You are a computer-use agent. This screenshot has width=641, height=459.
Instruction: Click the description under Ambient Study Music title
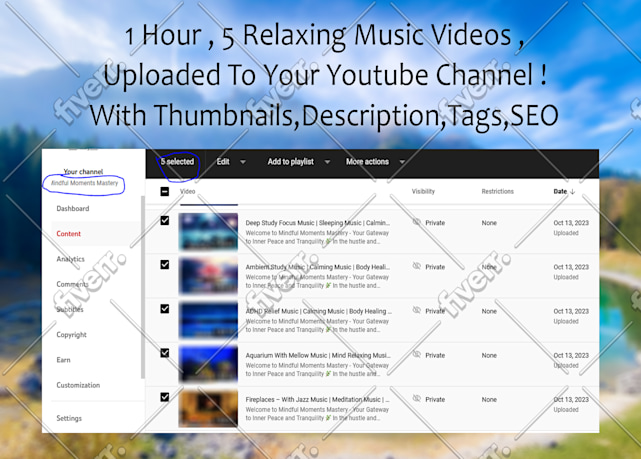[317, 281]
